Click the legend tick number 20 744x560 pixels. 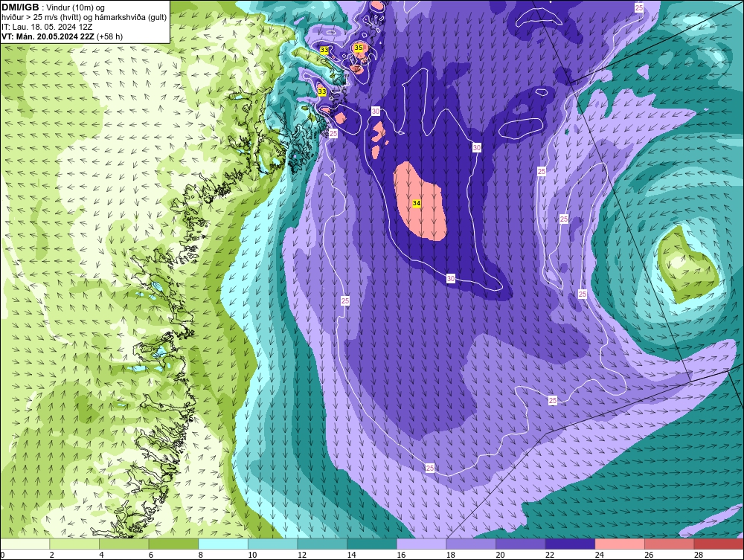tap(501, 555)
